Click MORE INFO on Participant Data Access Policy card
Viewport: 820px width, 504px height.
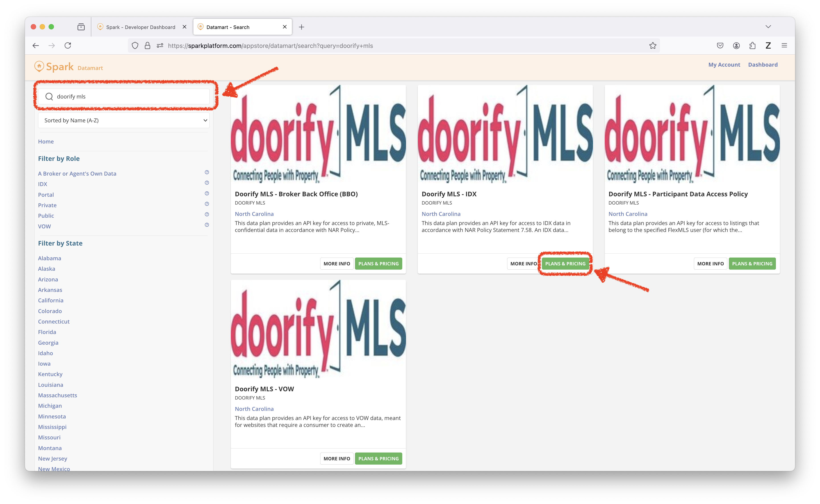pos(710,264)
